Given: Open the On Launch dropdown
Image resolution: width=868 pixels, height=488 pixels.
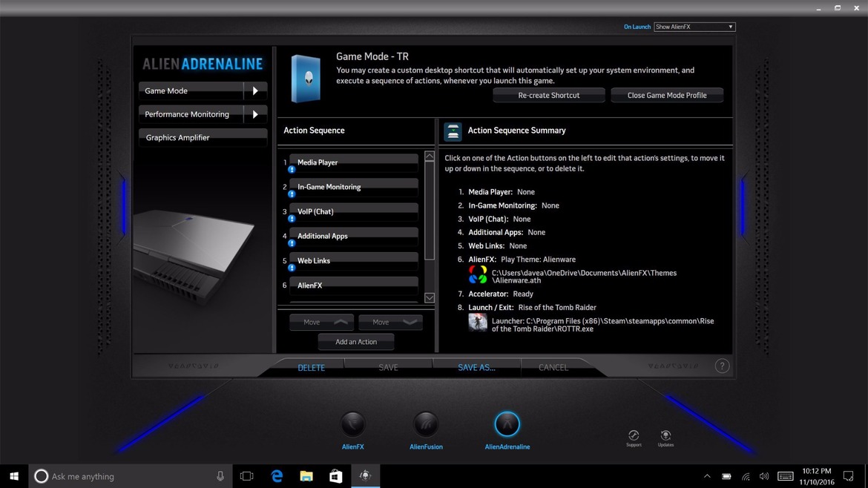Looking at the screenshot, I should click(x=694, y=27).
